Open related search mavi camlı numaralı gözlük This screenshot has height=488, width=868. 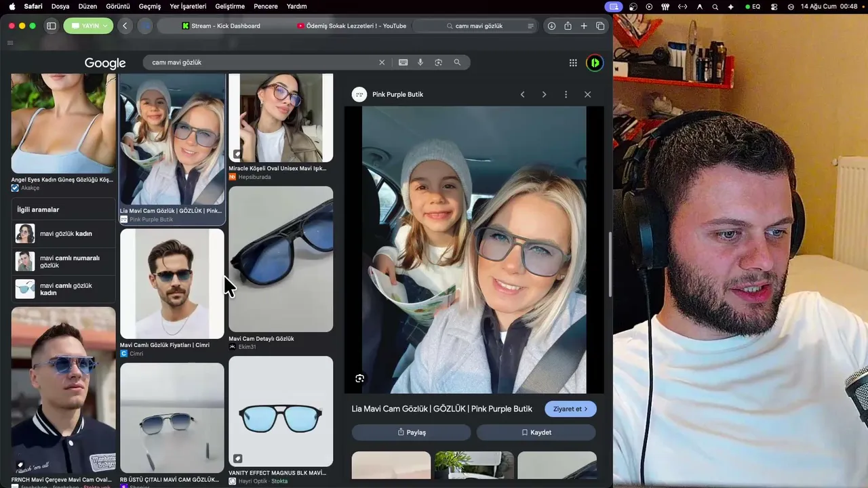pos(64,262)
